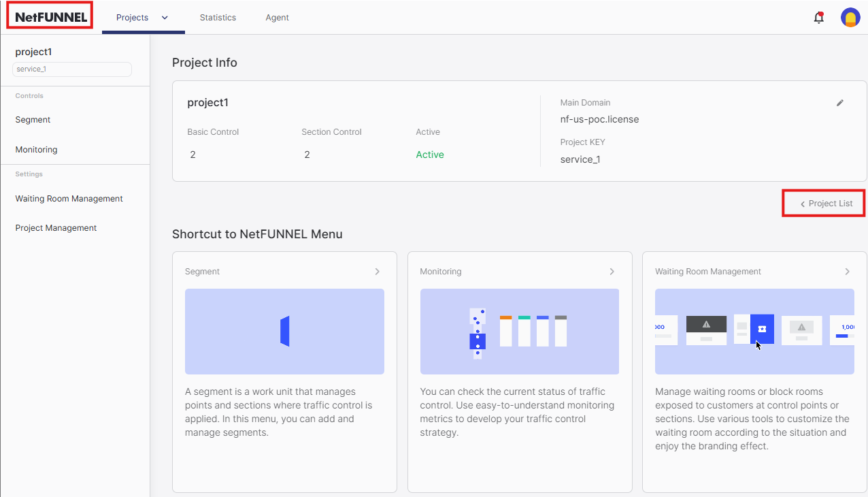Open the user profile avatar icon
The image size is (868, 497).
tap(850, 18)
